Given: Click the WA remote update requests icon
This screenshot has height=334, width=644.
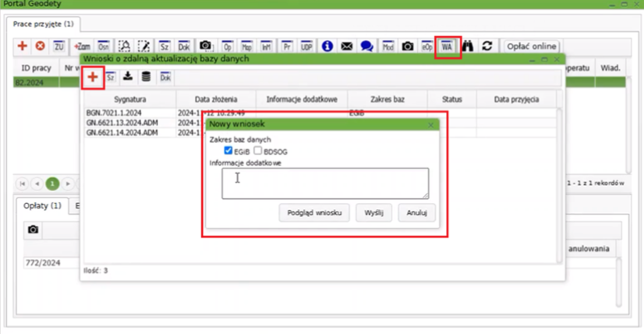Looking at the screenshot, I should [447, 47].
